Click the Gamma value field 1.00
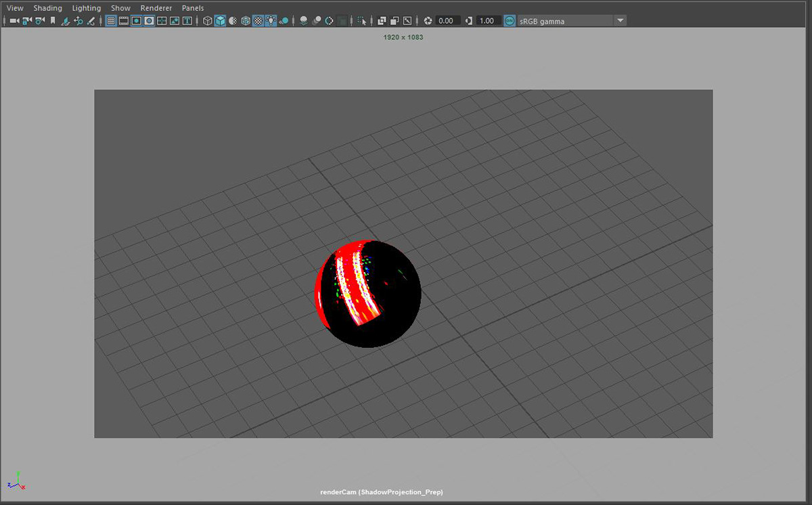The height and width of the screenshot is (505, 812). point(489,21)
